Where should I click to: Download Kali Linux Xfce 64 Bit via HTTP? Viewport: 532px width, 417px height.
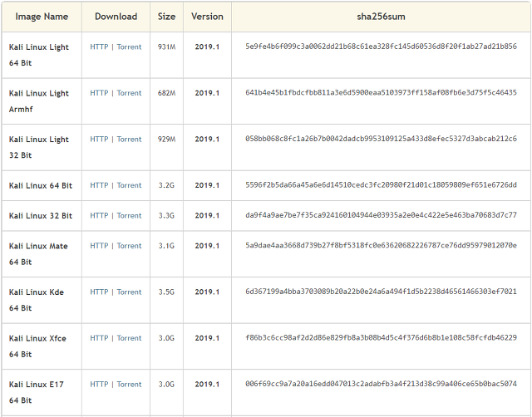click(99, 338)
